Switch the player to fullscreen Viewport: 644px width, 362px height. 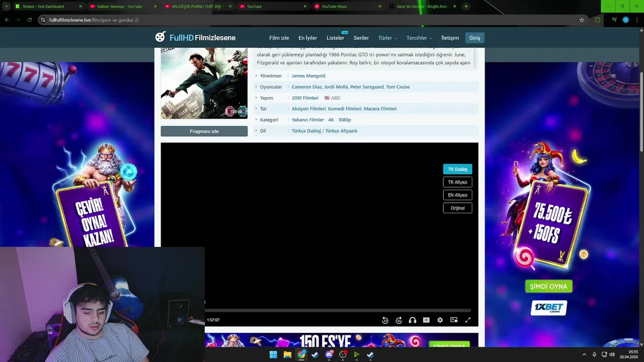(x=467, y=320)
